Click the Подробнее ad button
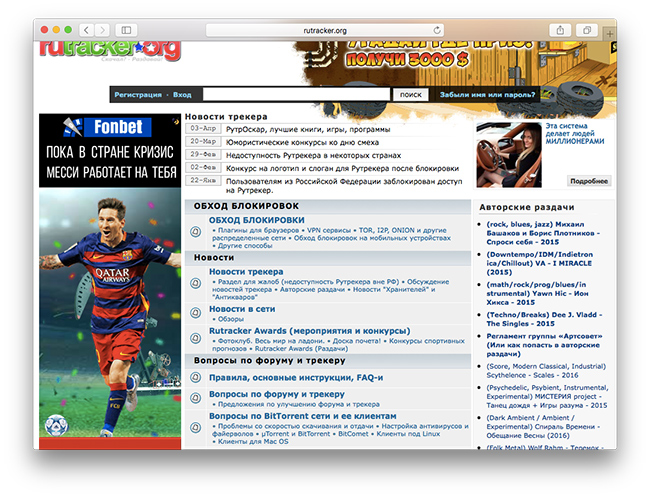 coord(589,181)
